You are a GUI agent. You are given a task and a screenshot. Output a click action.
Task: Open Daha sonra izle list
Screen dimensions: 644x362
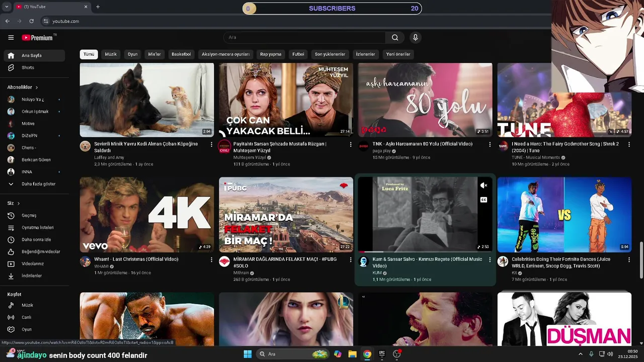[34, 239]
